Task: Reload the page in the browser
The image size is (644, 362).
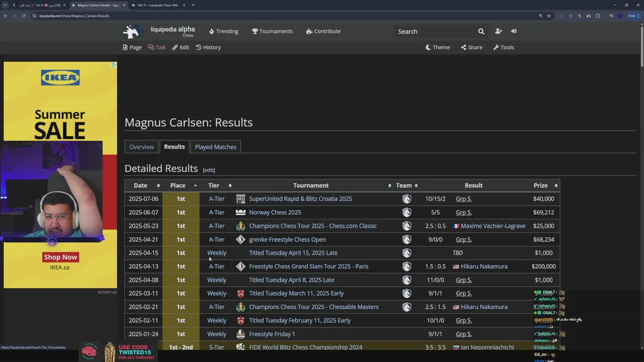Action: pos(23,16)
